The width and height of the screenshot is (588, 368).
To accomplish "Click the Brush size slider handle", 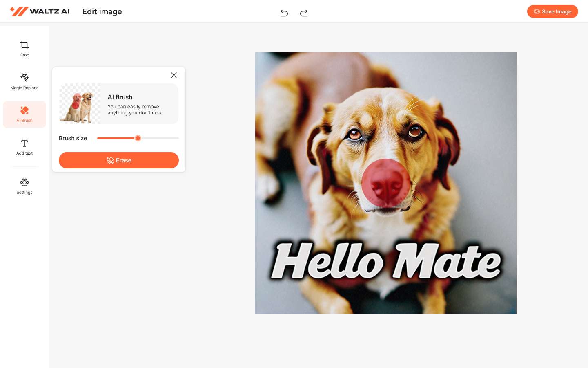I will pos(138,138).
